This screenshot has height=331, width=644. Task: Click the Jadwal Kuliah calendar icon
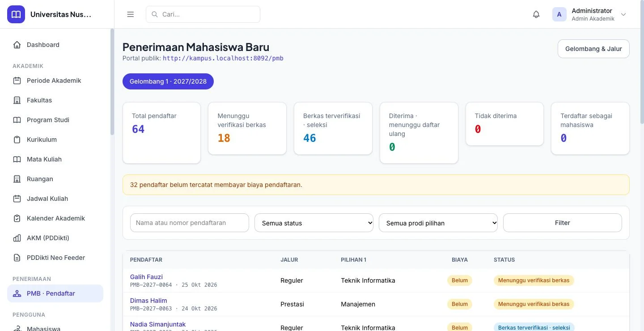tap(17, 199)
